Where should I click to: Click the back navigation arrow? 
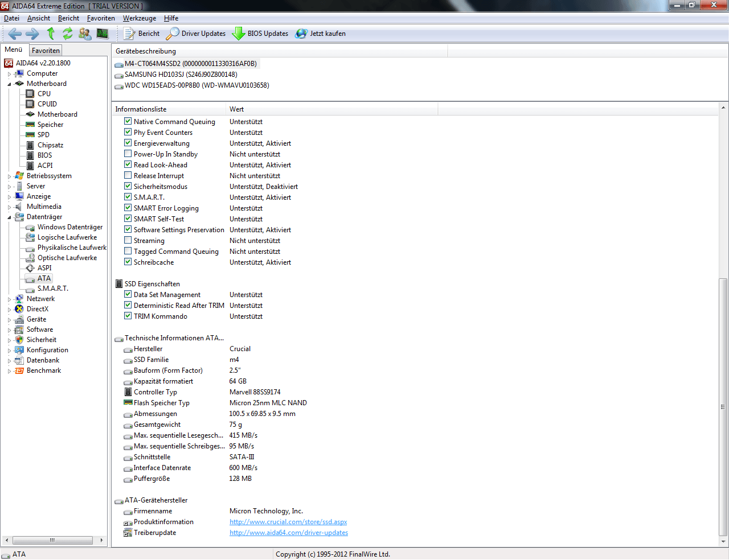15,34
